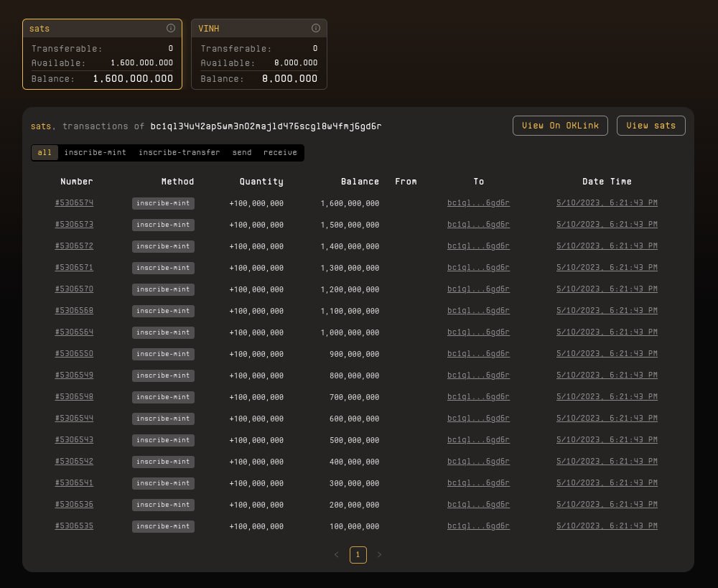Click balance value 500,000,000 in table

click(355, 440)
